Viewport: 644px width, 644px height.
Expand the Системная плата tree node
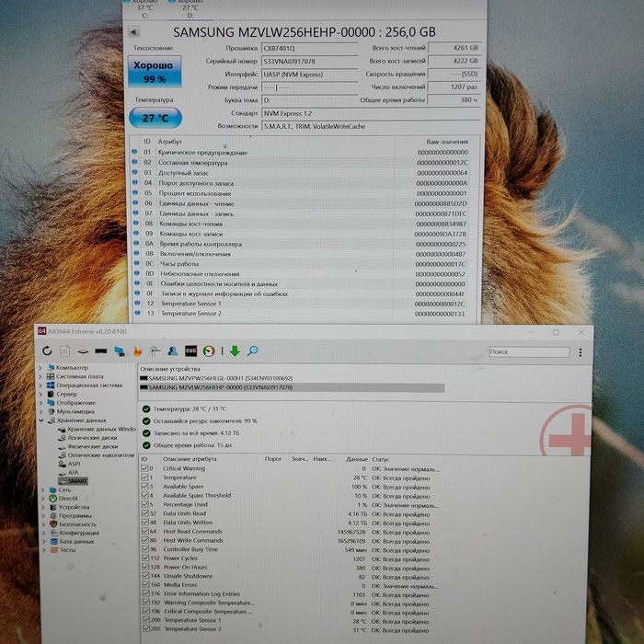point(40,376)
